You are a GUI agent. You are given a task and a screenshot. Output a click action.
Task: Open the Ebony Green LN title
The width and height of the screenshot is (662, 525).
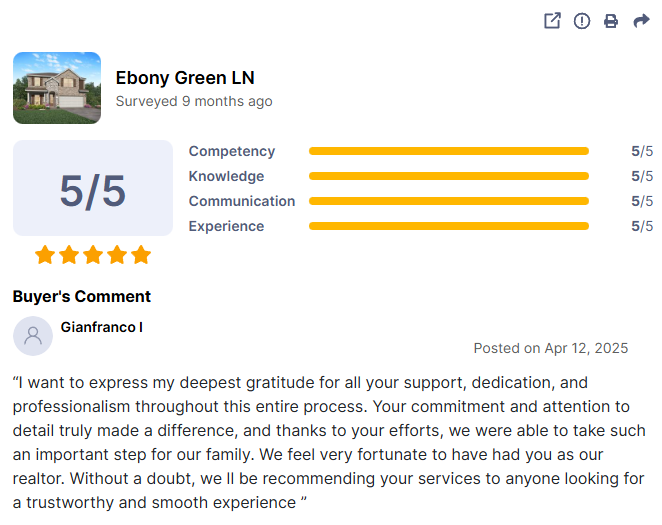185,78
